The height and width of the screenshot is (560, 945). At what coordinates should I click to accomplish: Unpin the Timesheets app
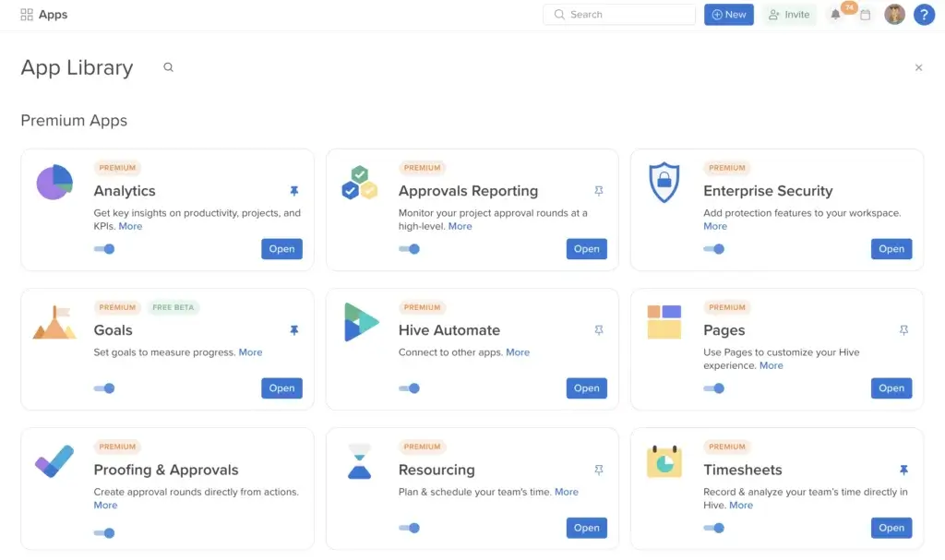tap(903, 470)
